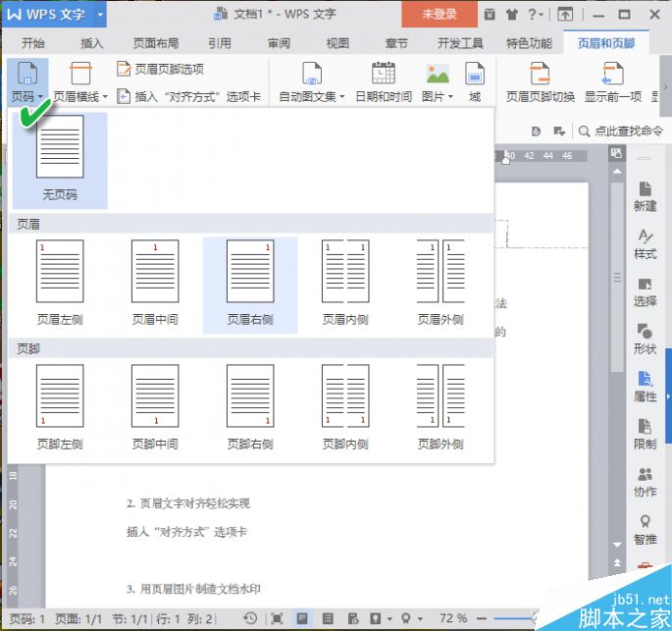This screenshot has width=672, height=631.
Task: Click the 未登录 login button
Action: (439, 14)
